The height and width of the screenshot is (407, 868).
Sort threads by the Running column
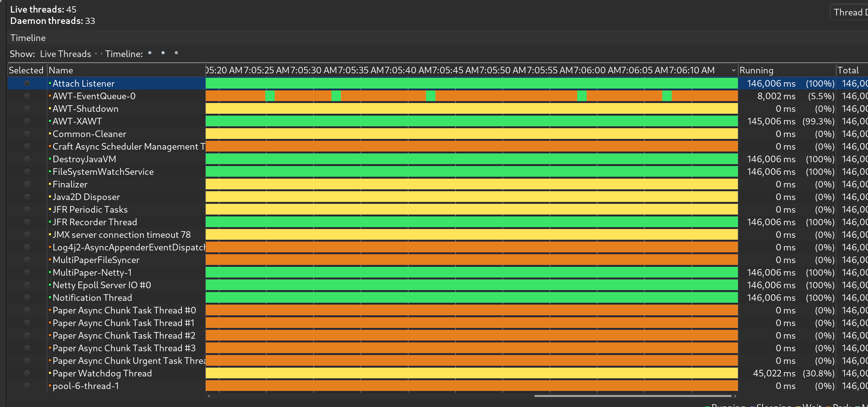point(756,70)
